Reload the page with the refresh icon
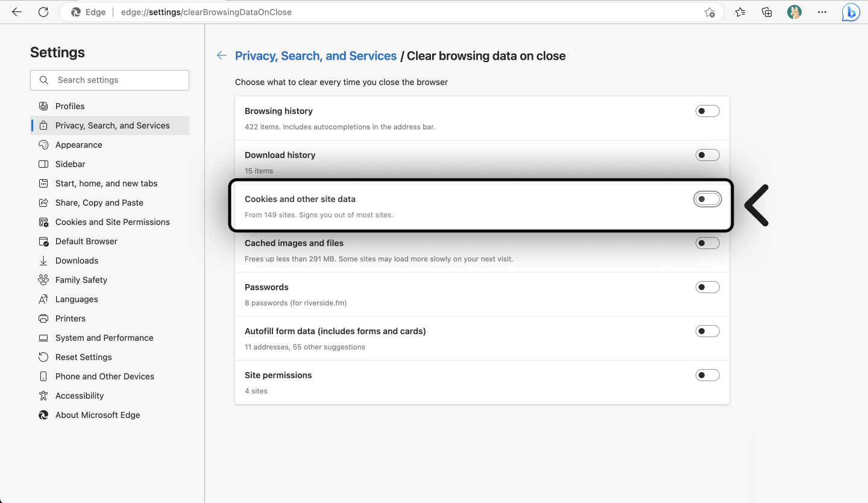The width and height of the screenshot is (868, 503). tap(43, 12)
